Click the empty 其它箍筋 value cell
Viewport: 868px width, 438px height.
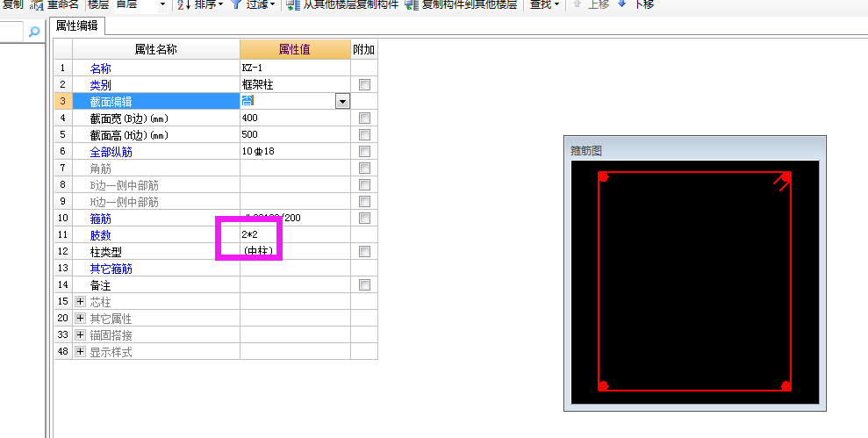coord(295,268)
